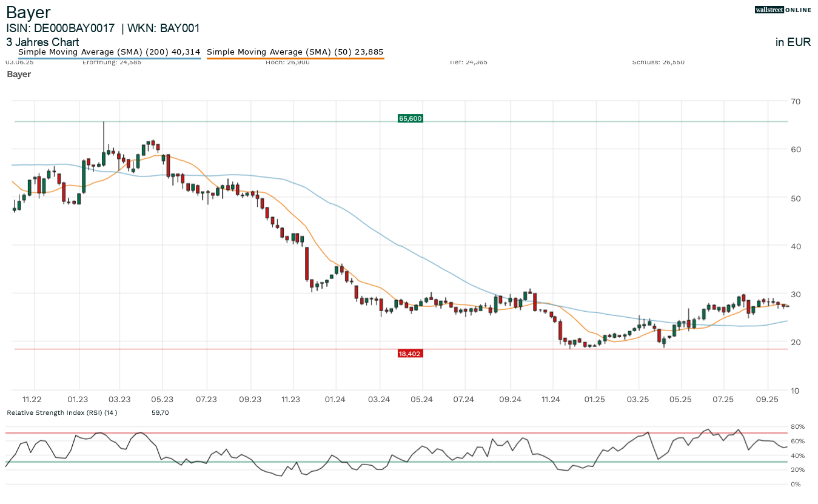Click the 30 price axis label
This screenshot has height=504, width=818.
click(x=795, y=294)
